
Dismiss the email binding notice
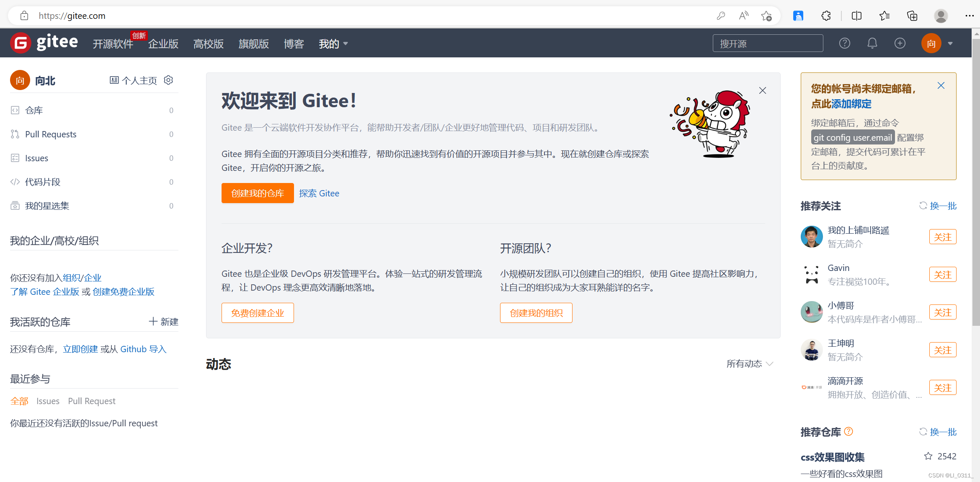[x=941, y=85]
